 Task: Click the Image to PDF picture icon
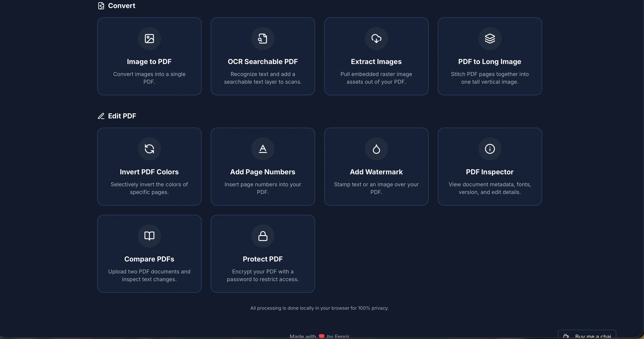[x=149, y=39]
